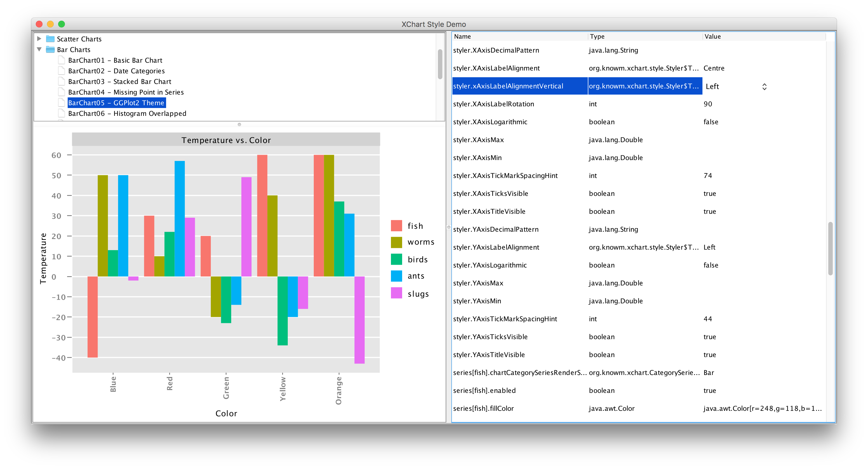Image resolution: width=868 pixels, height=469 pixels.
Task: Click the document icon for BarChart06 - Histogram Overlapped
Action: pos(61,113)
